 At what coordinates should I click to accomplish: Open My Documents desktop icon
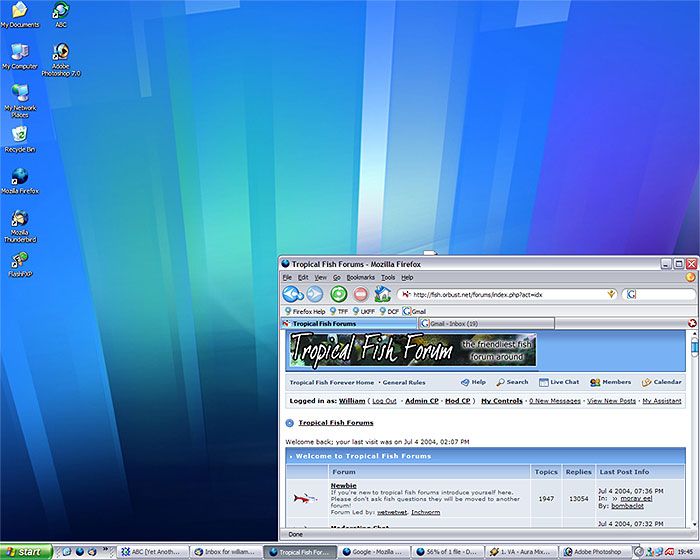(20, 15)
